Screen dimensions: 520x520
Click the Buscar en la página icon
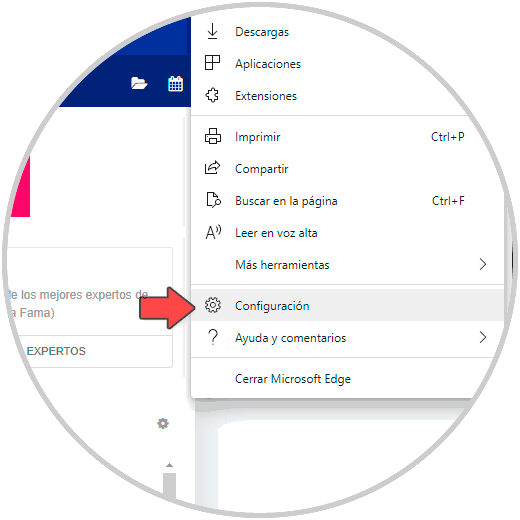pos(213,200)
